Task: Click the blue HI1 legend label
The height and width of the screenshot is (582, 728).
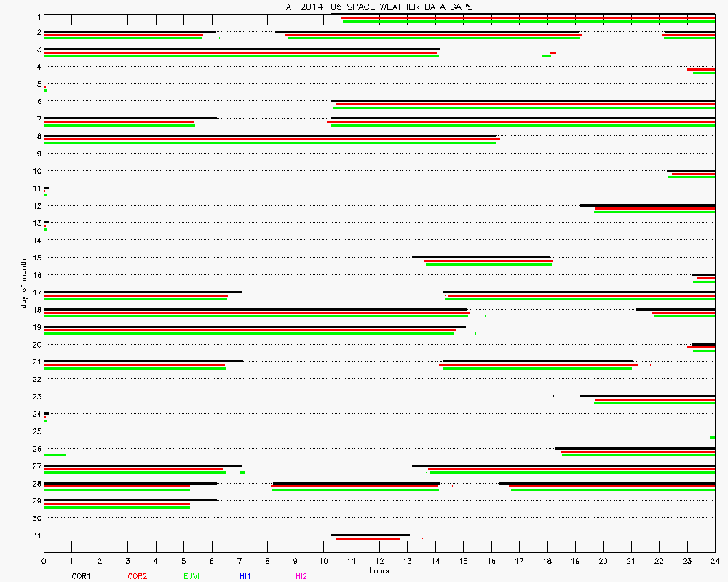Action: pyautogui.click(x=245, y=576)
